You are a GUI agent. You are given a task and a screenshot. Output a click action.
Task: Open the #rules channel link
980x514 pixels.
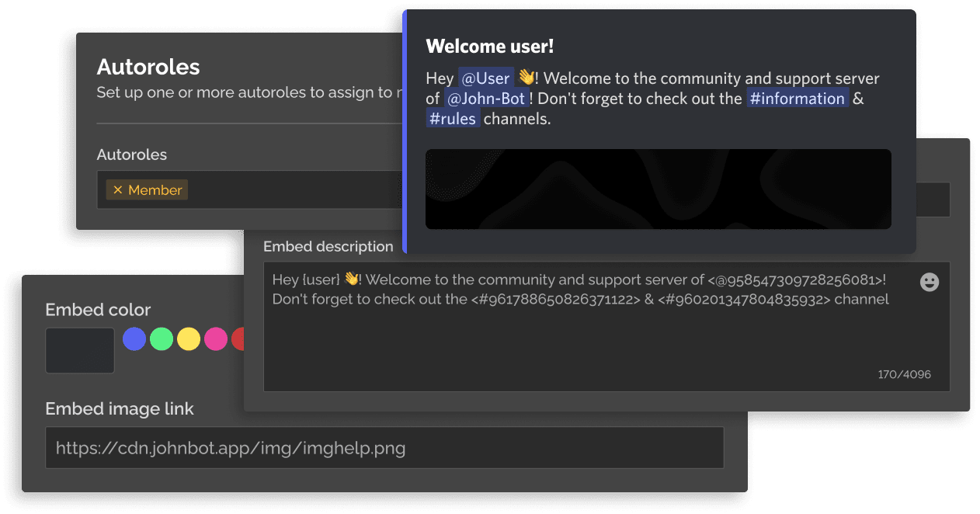click(452, 119)
